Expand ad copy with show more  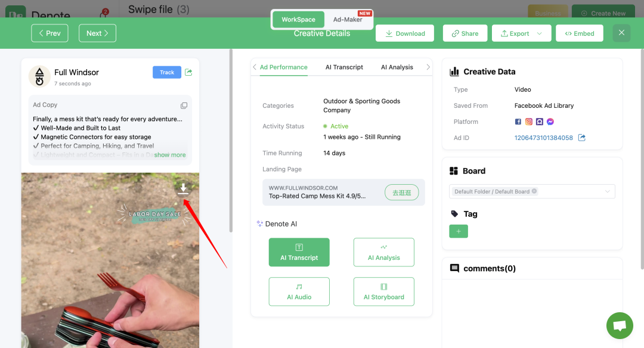click(x=170, y=155)
